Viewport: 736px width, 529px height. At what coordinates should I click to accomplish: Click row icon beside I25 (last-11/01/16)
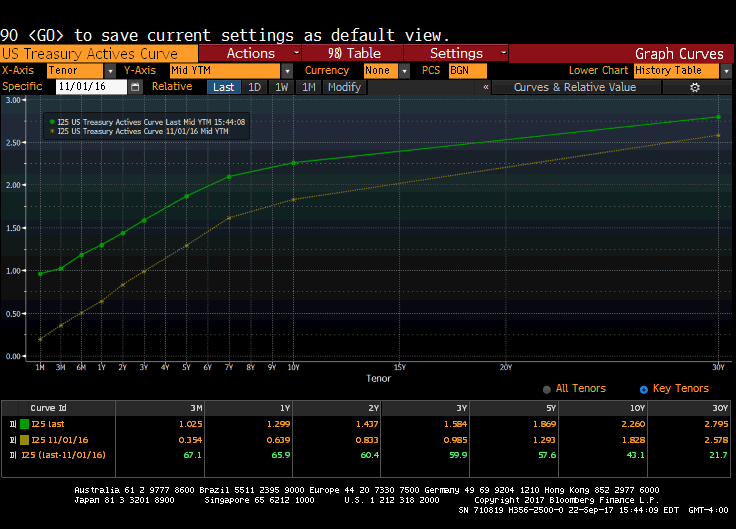tap(13, 455)
